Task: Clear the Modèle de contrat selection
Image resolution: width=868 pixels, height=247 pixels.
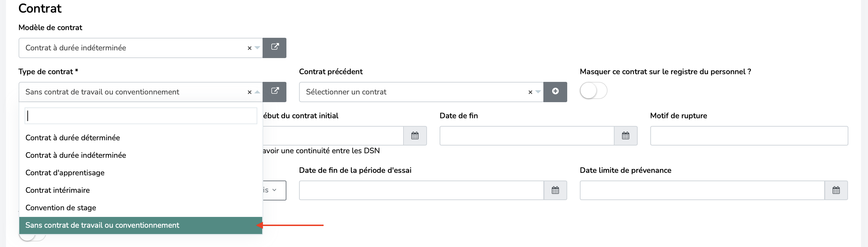Action: tap(250, 48)
